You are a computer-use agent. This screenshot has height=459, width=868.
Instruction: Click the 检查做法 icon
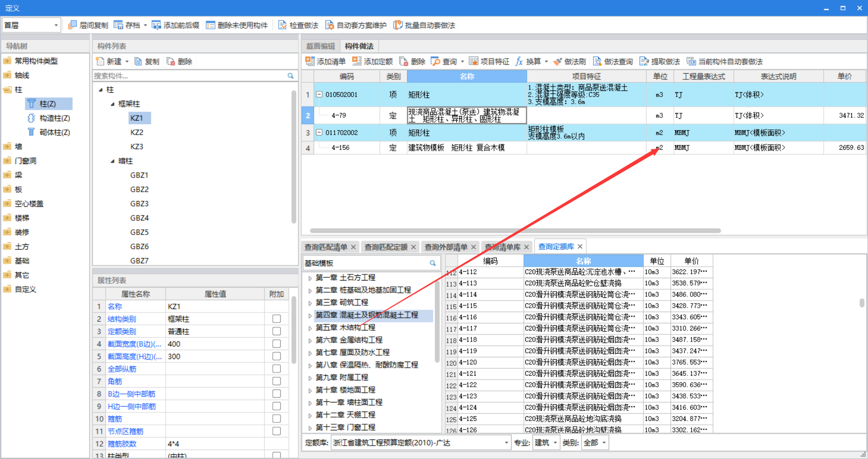282,25
